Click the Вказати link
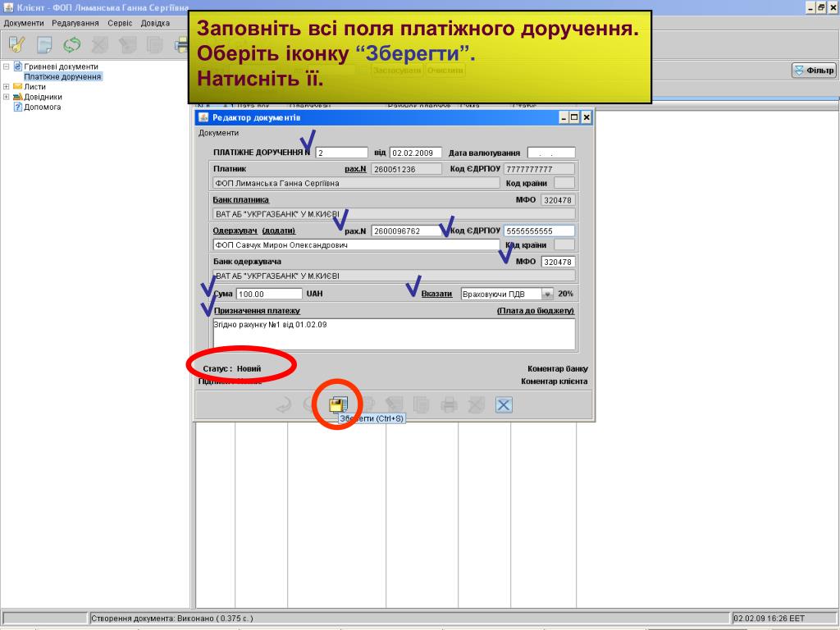840x630 pixels. pos(436,294)
